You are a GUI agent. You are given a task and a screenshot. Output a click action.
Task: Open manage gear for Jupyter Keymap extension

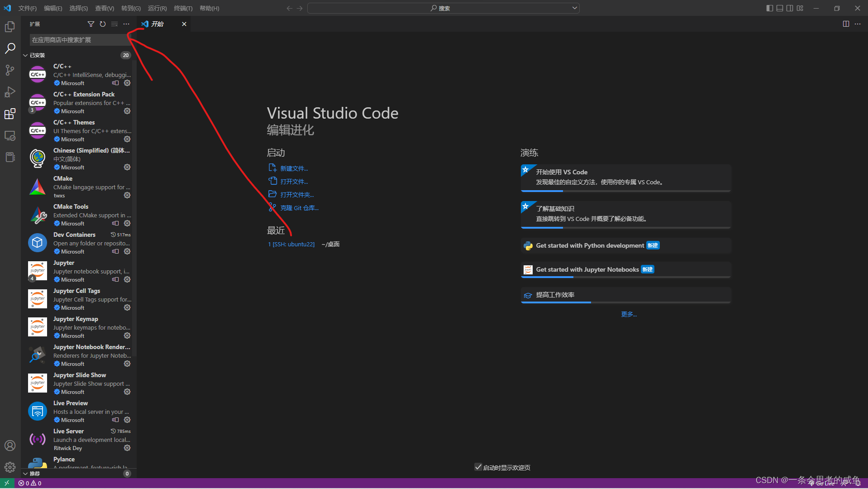point(127,336)
